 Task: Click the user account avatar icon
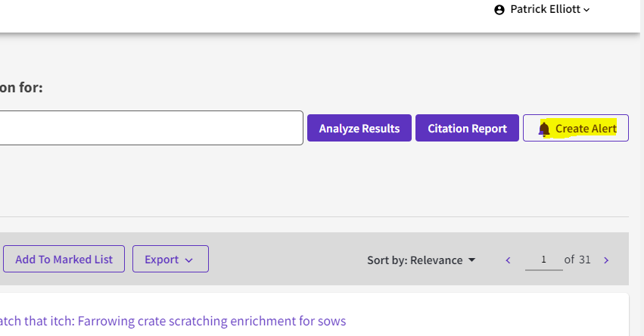tap(499, 10)
